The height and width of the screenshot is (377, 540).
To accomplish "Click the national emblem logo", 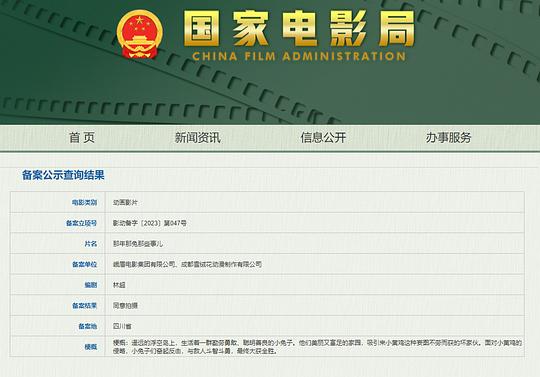I will tap(139, 34).
